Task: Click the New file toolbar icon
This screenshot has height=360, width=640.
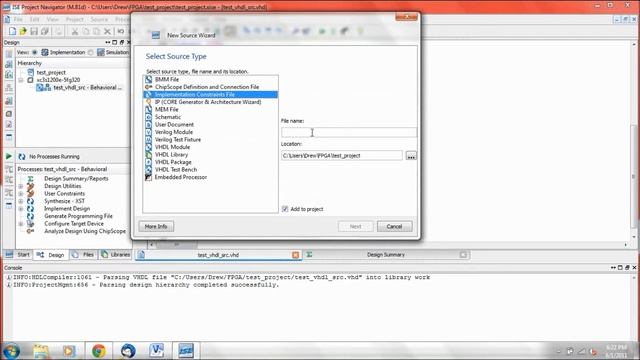Action: 12,31
